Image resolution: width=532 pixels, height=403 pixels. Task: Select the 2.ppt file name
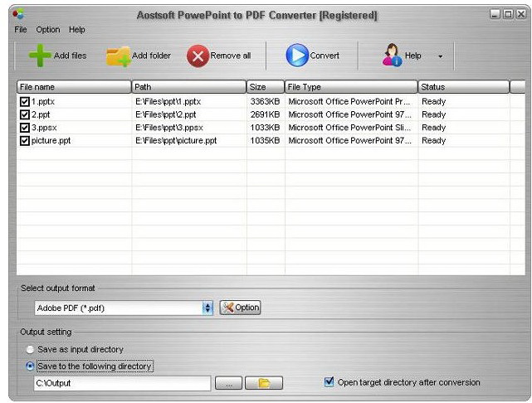point(41,114)
